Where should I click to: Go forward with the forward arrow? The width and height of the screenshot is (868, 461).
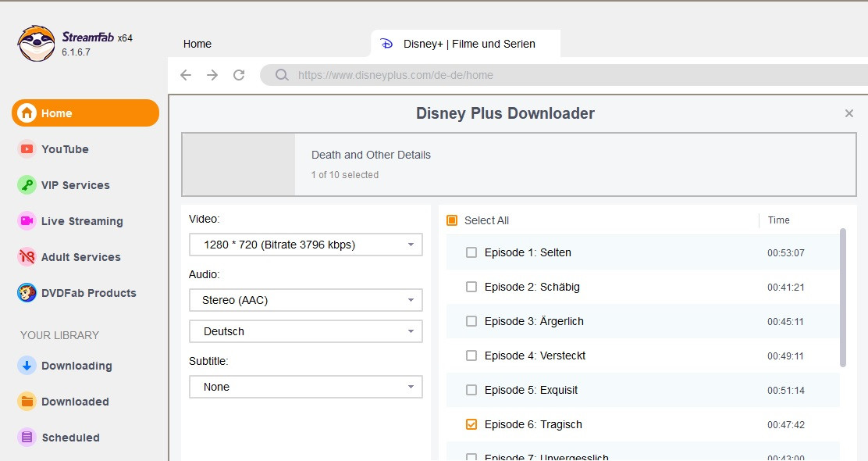click(212, 75)
